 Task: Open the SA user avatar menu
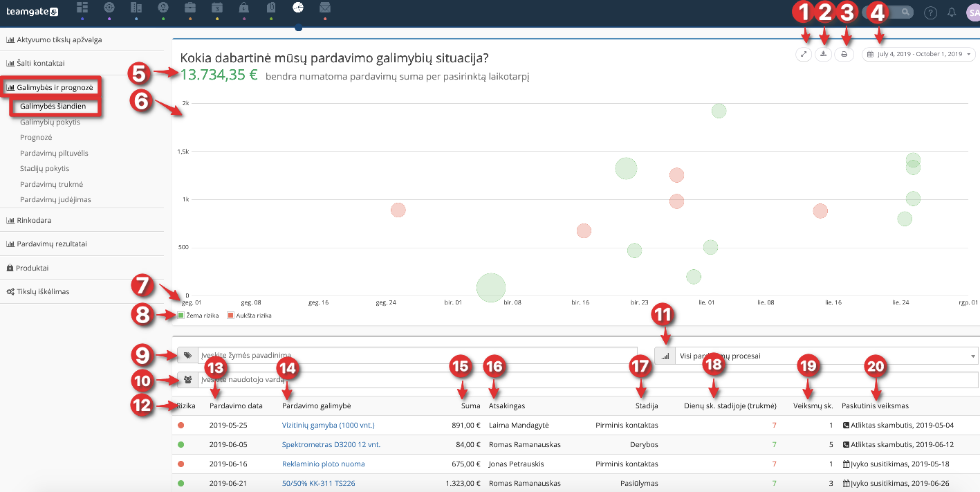[973, 12]
